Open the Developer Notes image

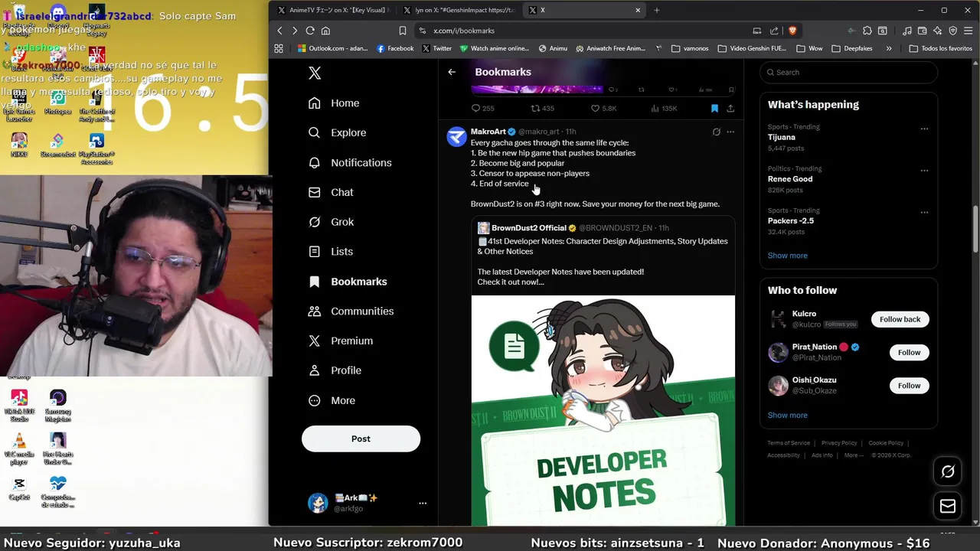[x=603, y=411]
